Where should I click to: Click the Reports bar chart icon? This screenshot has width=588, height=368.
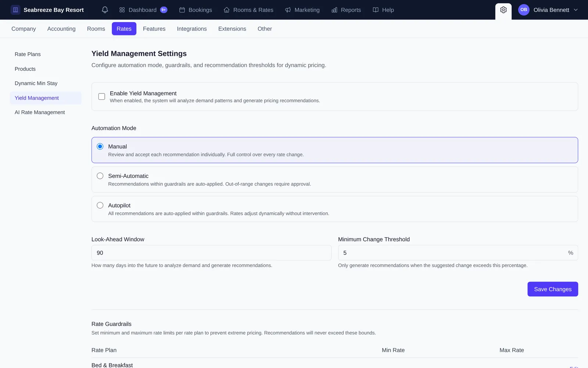click(334, 10)
